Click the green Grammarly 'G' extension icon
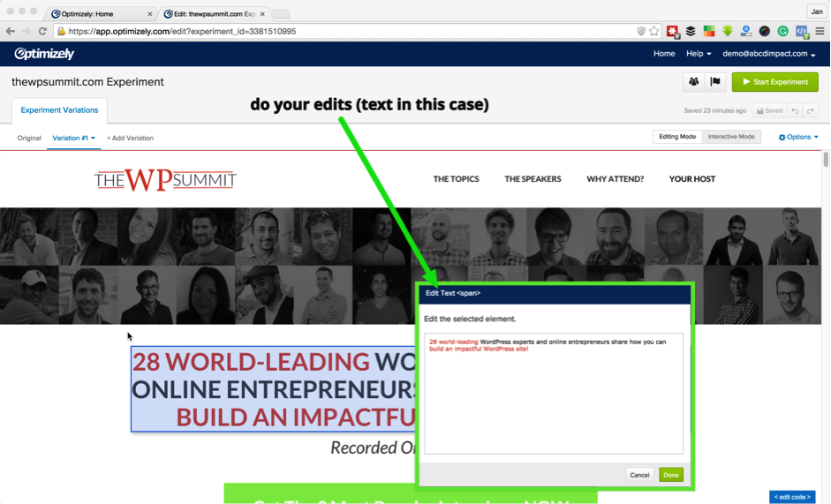The height and width of the screenshot is (504, 831). tap(782, 31)
